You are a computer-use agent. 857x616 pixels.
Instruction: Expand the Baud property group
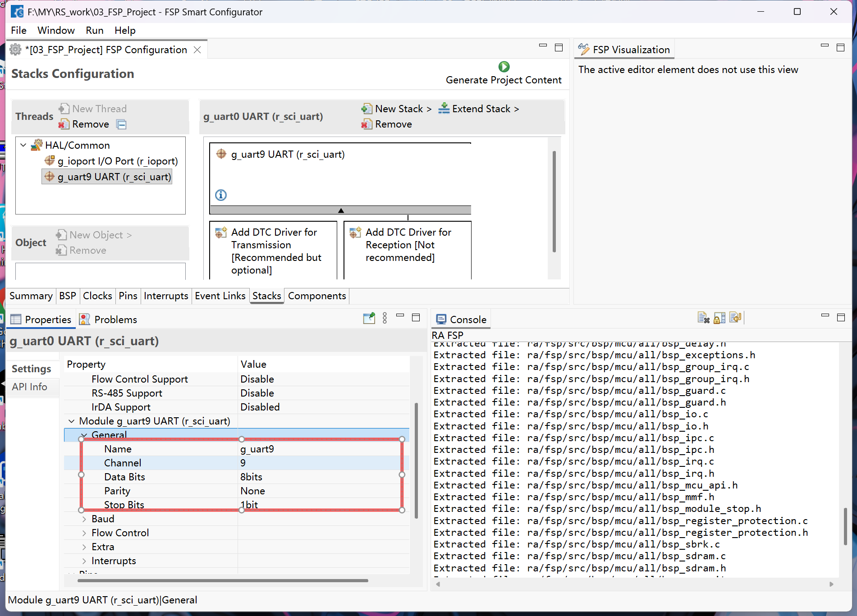[x=84, y=519]
